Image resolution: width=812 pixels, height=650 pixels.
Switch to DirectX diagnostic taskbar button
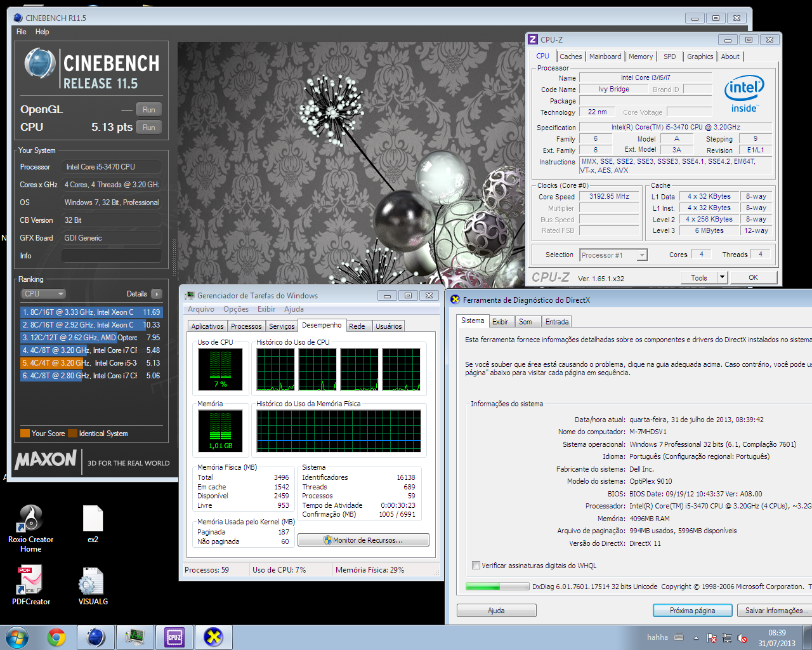click(x=213, y=637)
